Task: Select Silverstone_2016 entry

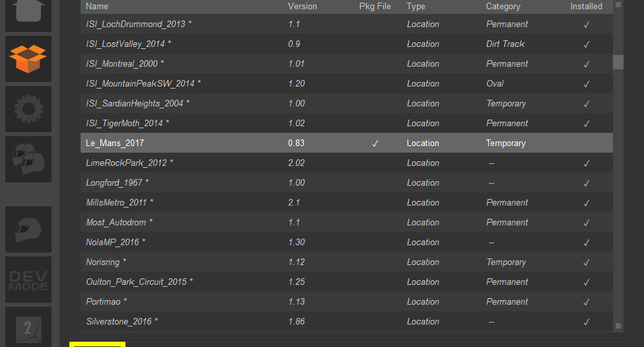Action: pyautogui.click(x=347, y=321)
